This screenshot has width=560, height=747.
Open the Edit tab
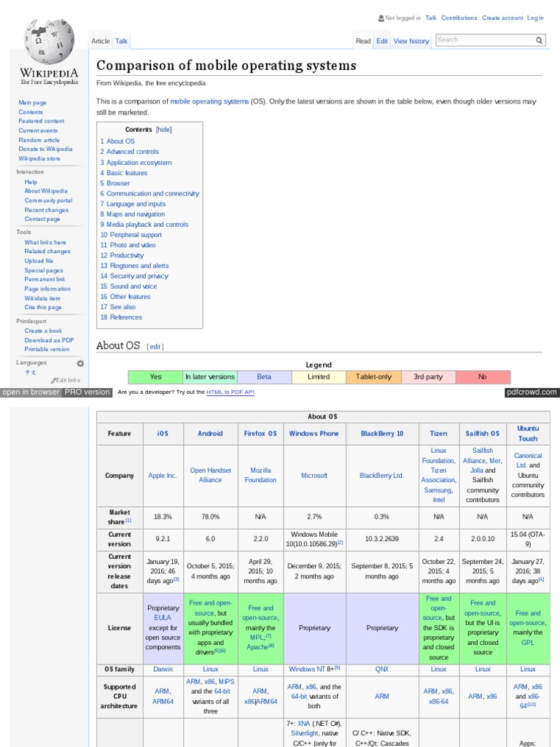click(x=382, y=41)
